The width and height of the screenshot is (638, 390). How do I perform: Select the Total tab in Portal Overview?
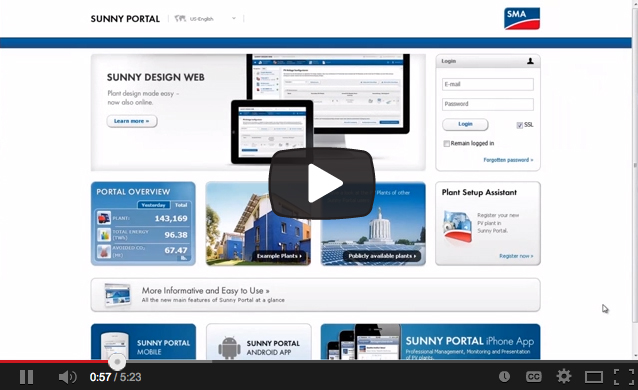181,205
